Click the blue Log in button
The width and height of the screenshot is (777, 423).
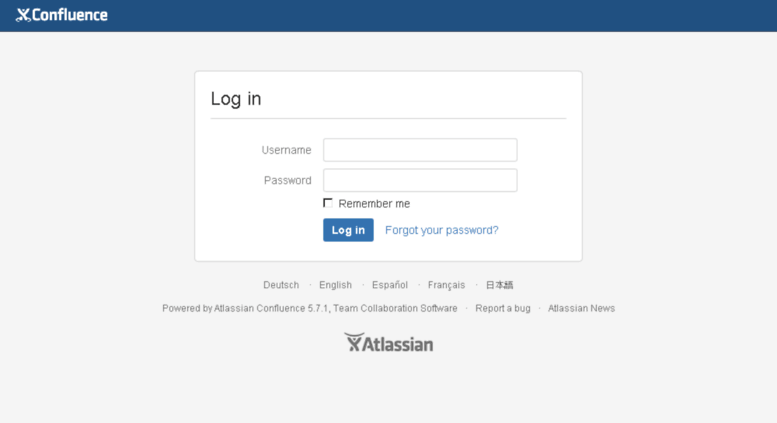(348, 230)
